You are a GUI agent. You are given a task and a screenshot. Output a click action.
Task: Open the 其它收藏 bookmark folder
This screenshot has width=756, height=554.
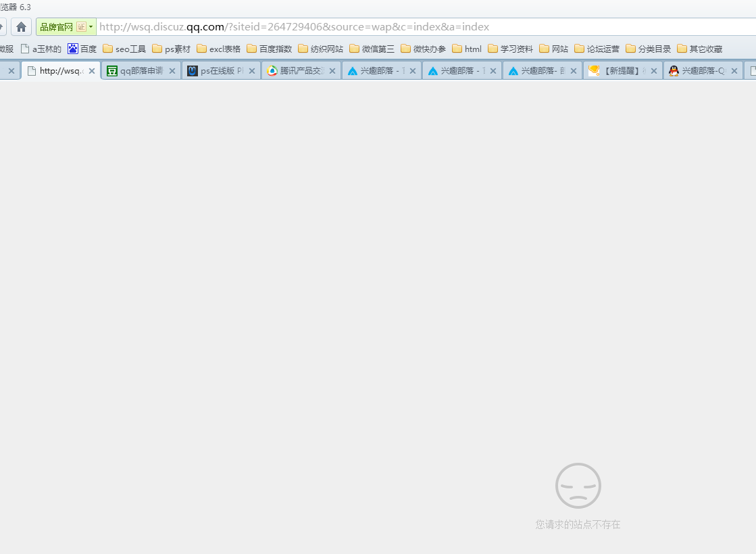pos(700,49)
